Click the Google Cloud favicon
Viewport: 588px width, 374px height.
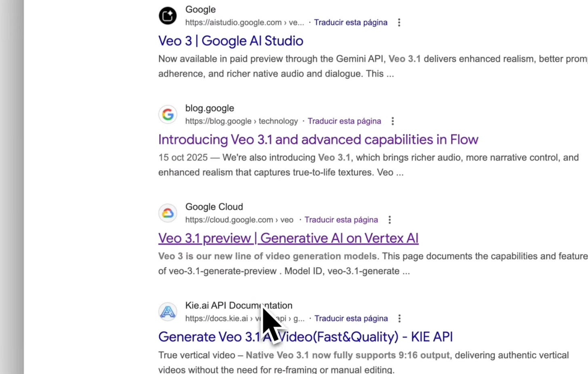(168, 213)
